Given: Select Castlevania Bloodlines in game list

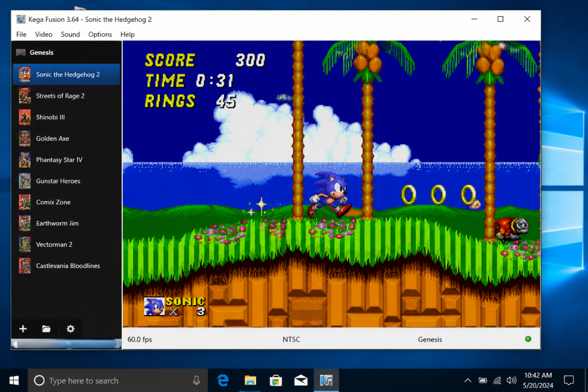Looking at the screenshot, I should click(67, 266).
